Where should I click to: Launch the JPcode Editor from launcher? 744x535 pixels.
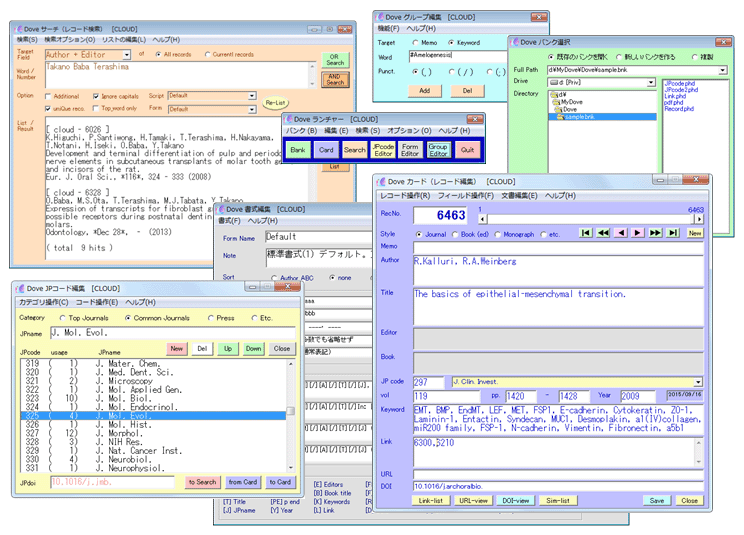(x=383, y=150)
